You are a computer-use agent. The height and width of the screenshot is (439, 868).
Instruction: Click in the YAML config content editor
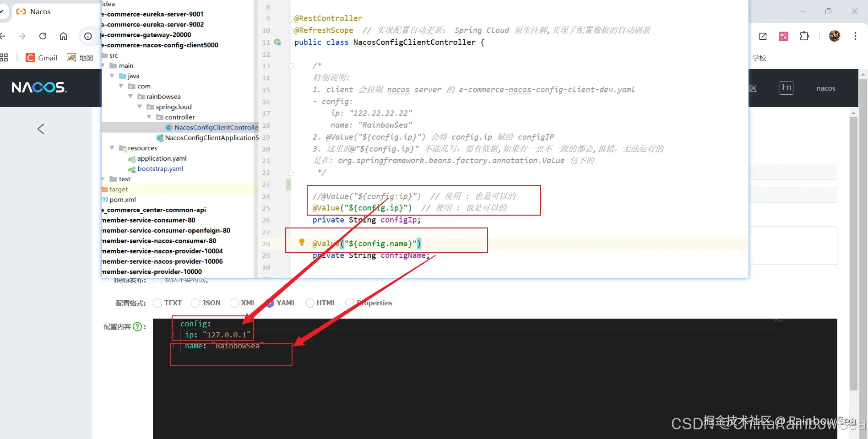(495, 379)
